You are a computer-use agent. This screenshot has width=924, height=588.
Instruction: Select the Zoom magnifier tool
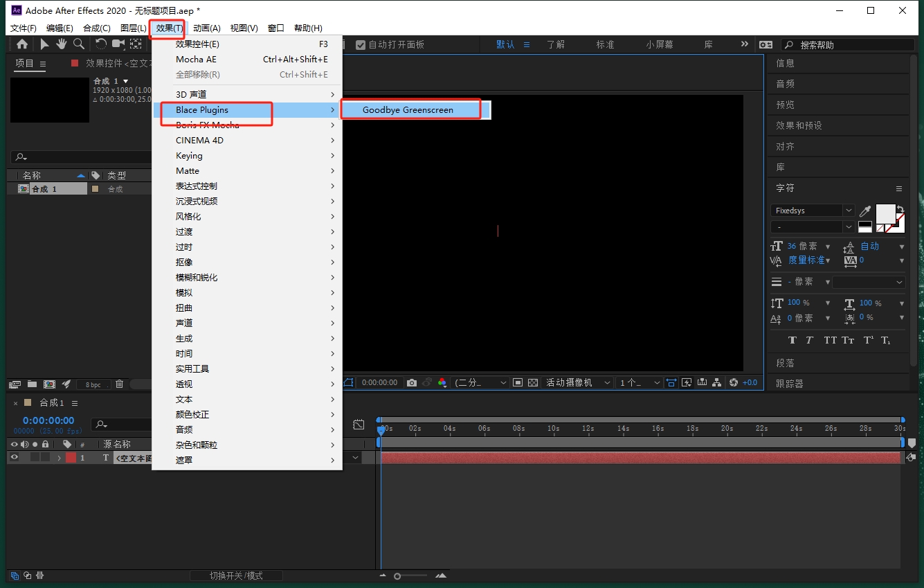click(79, 44)
